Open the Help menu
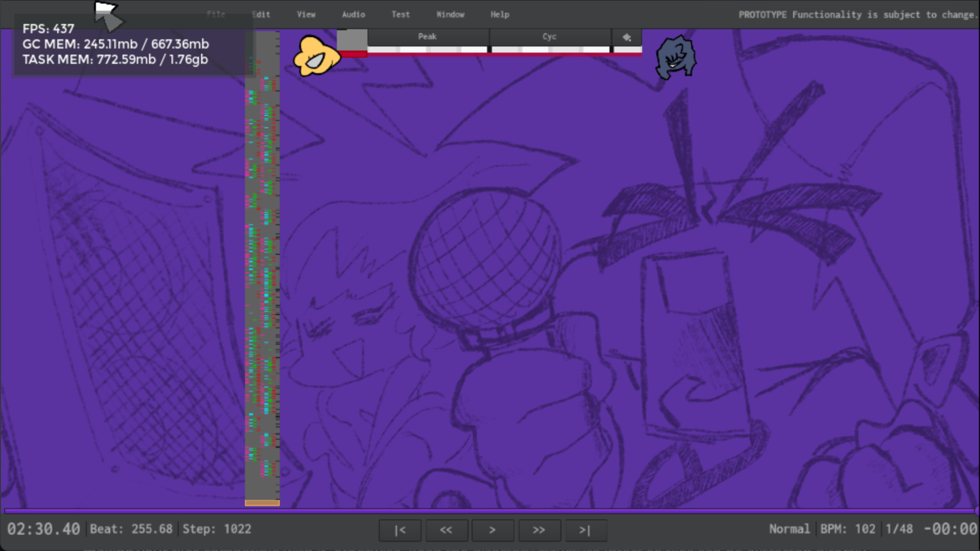The height and width of the screenshot is (551, 980). [x=500, y=14]
